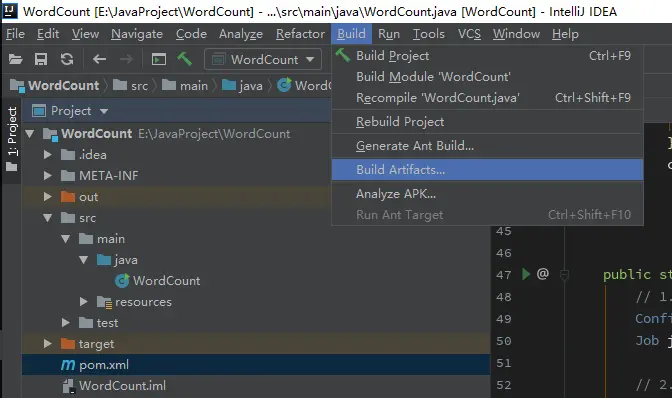
Task: Click the orange target folder icon
Action: click(x=68, y=344)
